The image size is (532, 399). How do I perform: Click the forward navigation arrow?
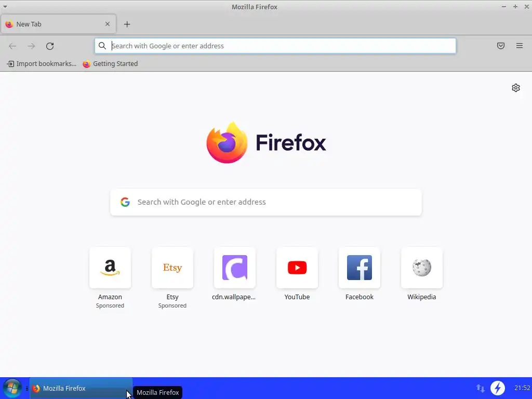(31, 46)
